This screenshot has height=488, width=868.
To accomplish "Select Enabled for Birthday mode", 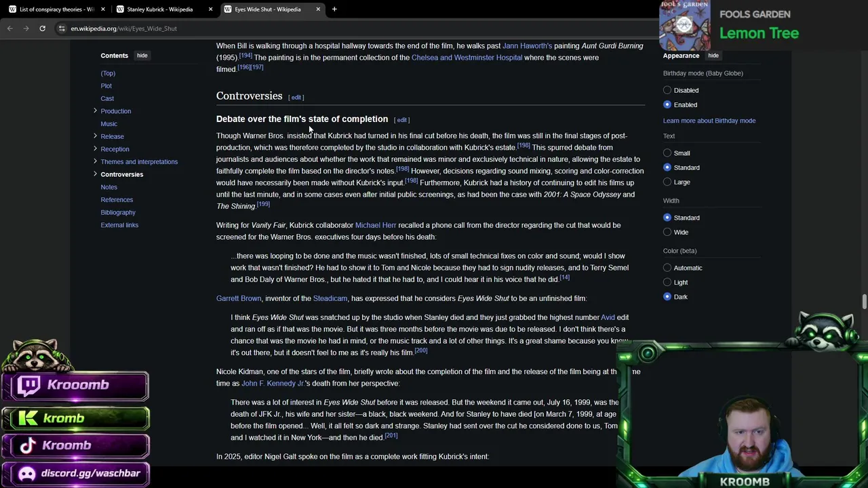I will pos(667,104).
